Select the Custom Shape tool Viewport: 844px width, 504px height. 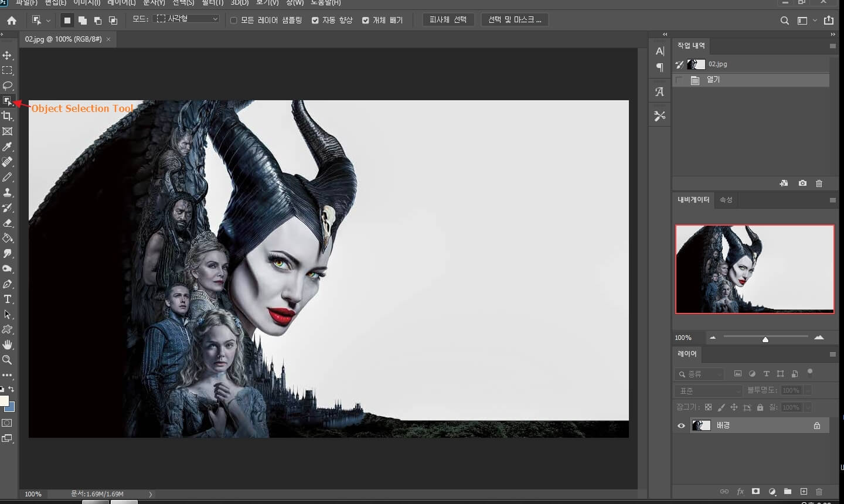pyautogui.click(x=8, y=329)
